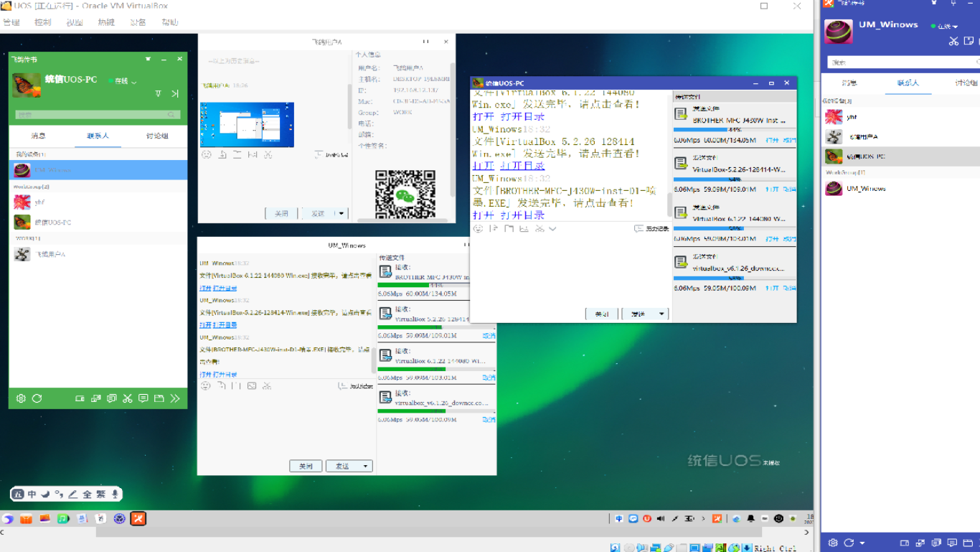Viewport: 980px width, 552px height.
Task: Open settings gear in green 飞鸽传书 window
Action: [x=21, y=398]
